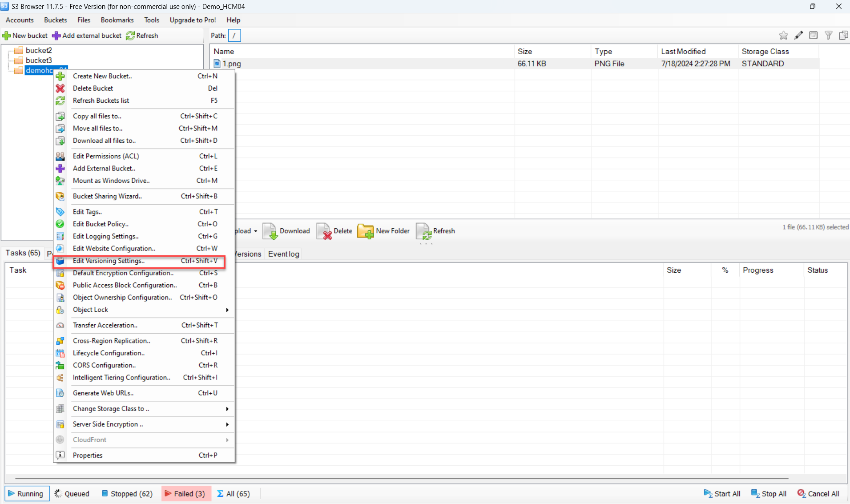Click the pencil edit path icon

coord(798,36)
